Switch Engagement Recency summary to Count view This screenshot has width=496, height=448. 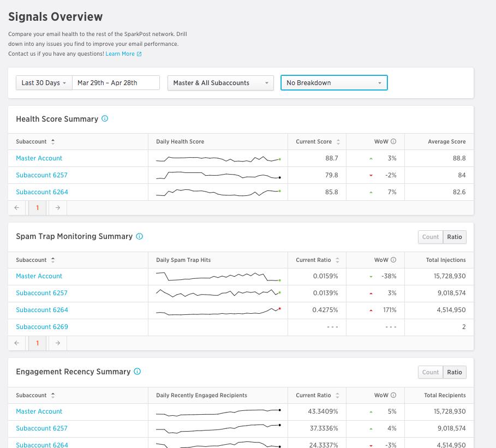point(431,372)
